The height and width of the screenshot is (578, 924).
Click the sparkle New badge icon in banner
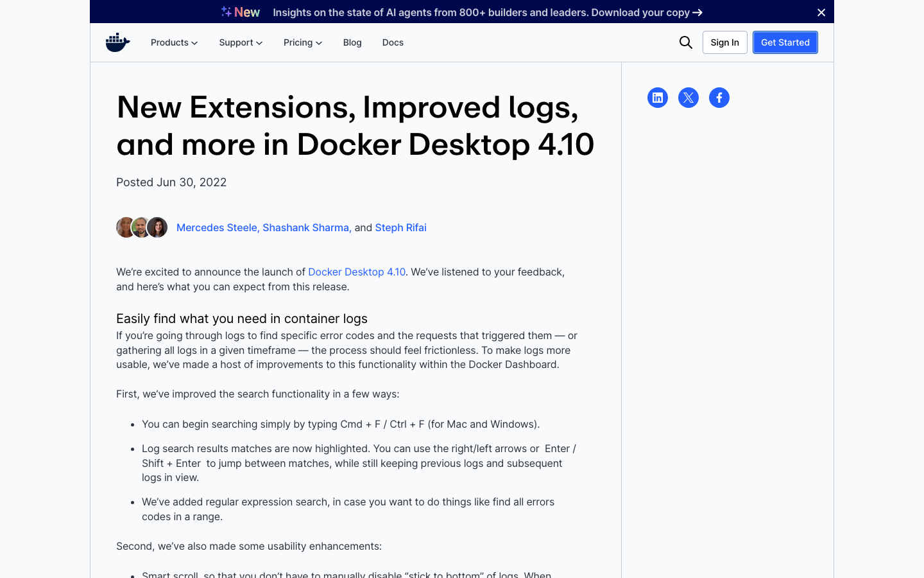pyautogui.click(x=241, y=12)
